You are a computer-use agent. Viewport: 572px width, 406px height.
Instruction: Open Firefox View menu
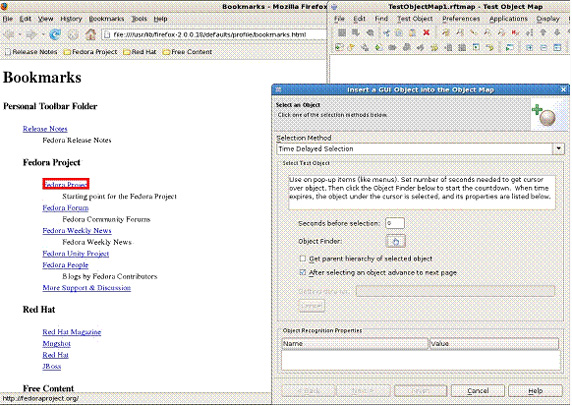[46, 19]
